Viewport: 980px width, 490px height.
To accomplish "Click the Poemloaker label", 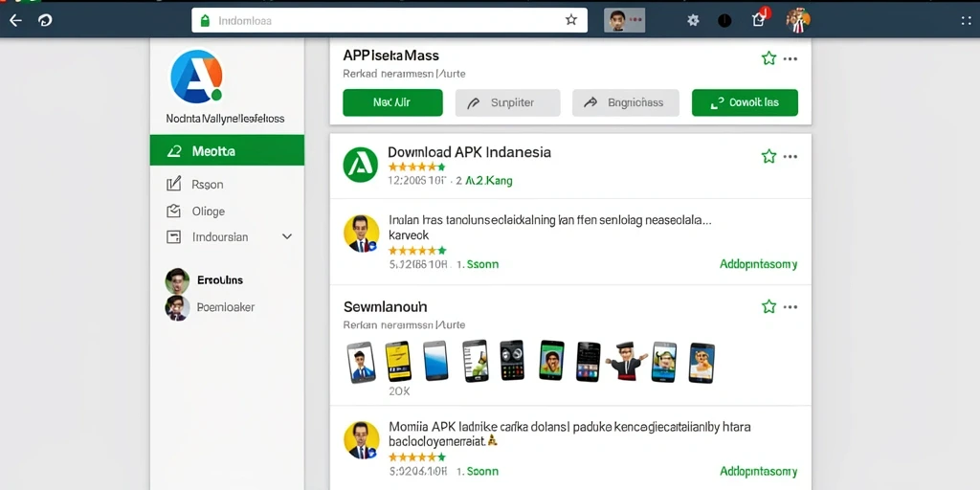I will (226, 307).
